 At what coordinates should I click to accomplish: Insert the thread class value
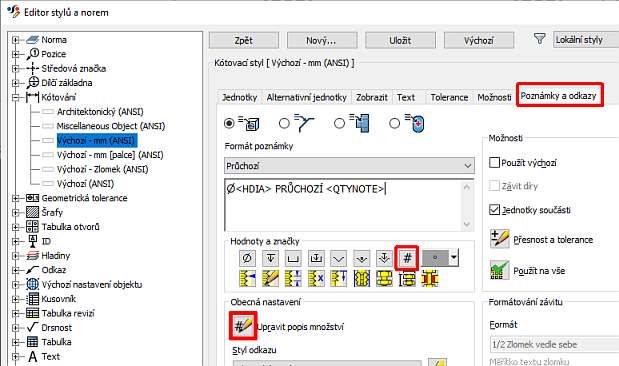coord(316,279)
